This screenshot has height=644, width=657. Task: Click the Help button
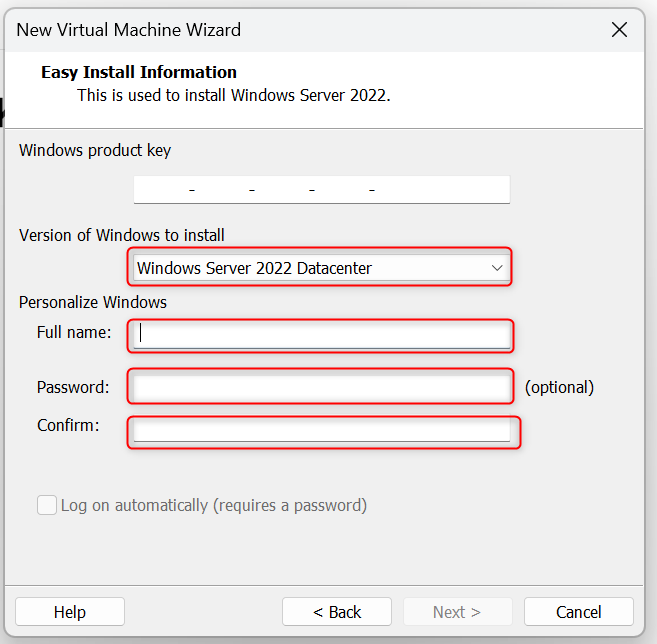click(70, 612)
